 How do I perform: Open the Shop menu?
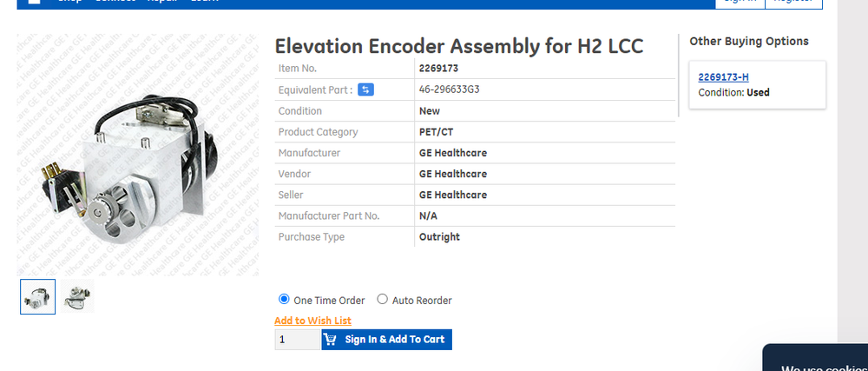(69, 2)
